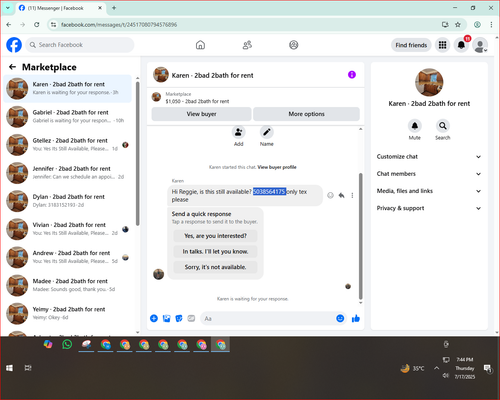Viewport: 500px width, 400px height.
Task: Add people to the chat
Action: [239, 133]
